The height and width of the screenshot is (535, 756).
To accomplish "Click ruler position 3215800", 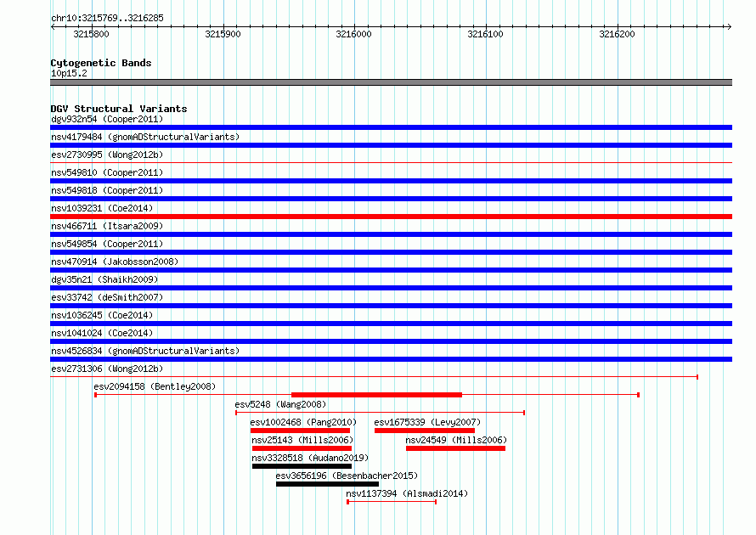I will 91,34.
